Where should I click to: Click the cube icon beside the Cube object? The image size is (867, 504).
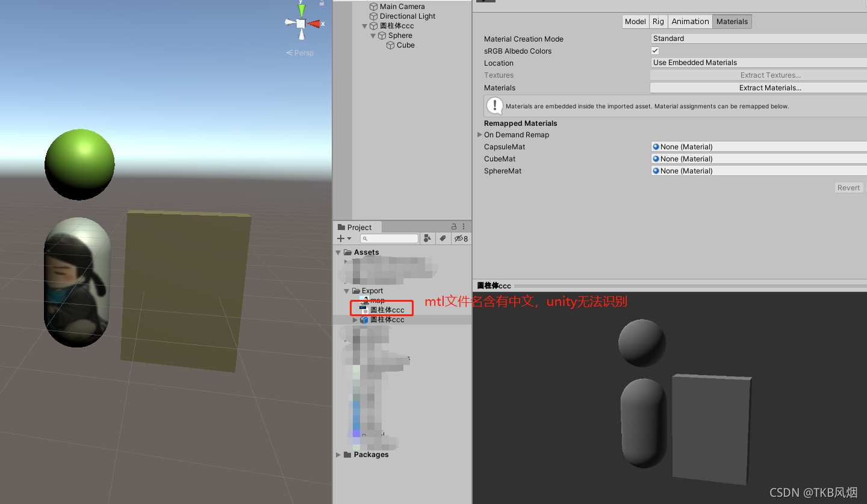tap(391, 45)
